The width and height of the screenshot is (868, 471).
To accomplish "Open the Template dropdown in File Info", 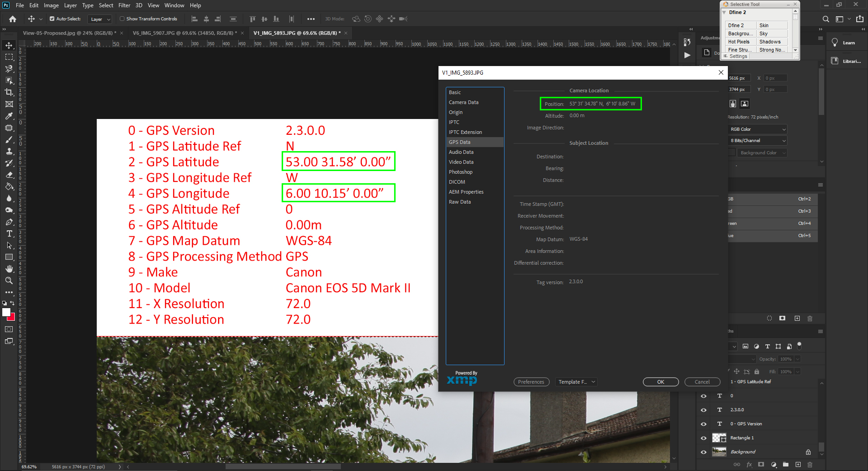I will tap(576, 382).
